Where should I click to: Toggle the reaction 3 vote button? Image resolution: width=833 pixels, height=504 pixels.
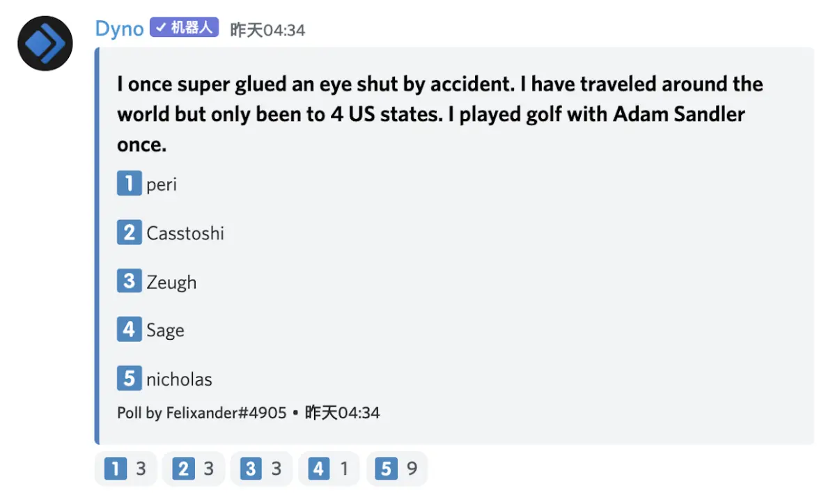pos(261,469)
